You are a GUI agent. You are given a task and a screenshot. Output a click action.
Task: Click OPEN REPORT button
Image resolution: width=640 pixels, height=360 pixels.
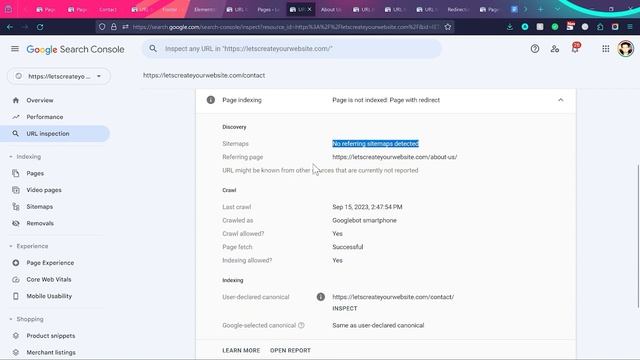[x=290, y=351]
